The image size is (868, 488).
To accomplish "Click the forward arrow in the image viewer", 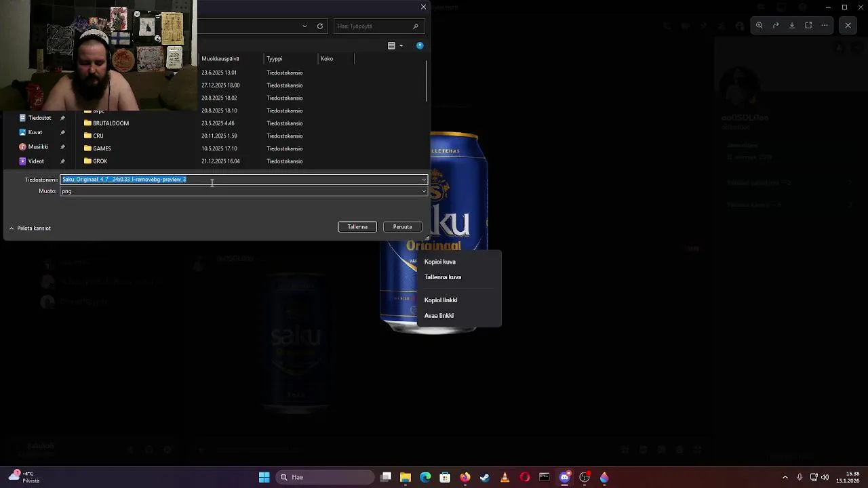I will (x=776, y=26).
